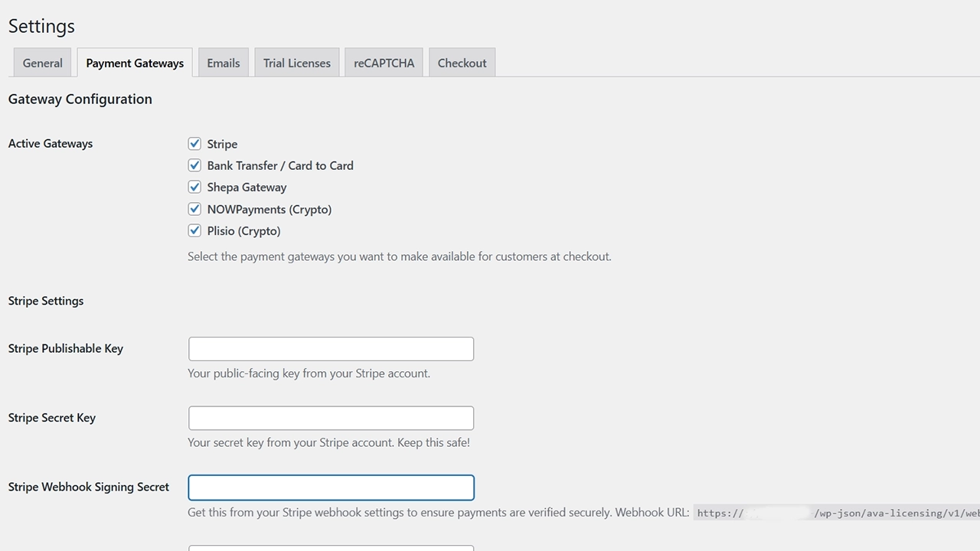This screenshot has width=980, height=551.
Task: Click the 'Stripe Publishable Key' field label
Action: [x=66, y=348]
